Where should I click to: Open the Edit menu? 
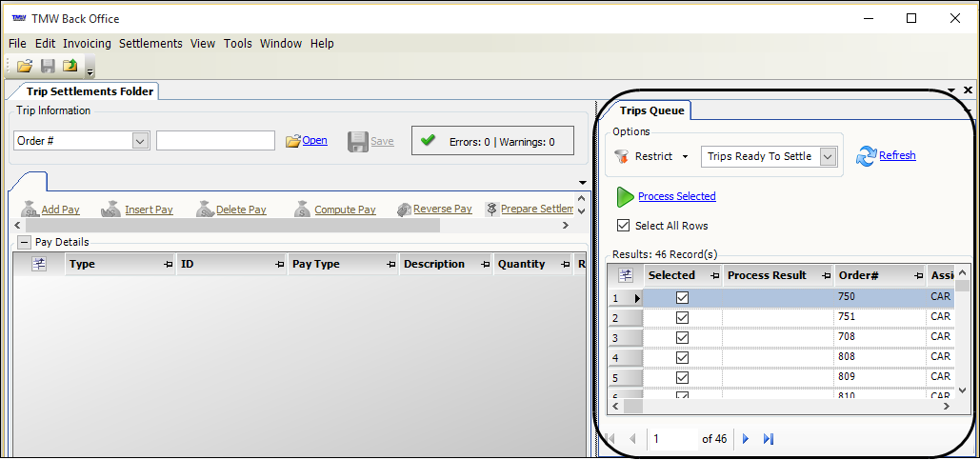point(45,43)
